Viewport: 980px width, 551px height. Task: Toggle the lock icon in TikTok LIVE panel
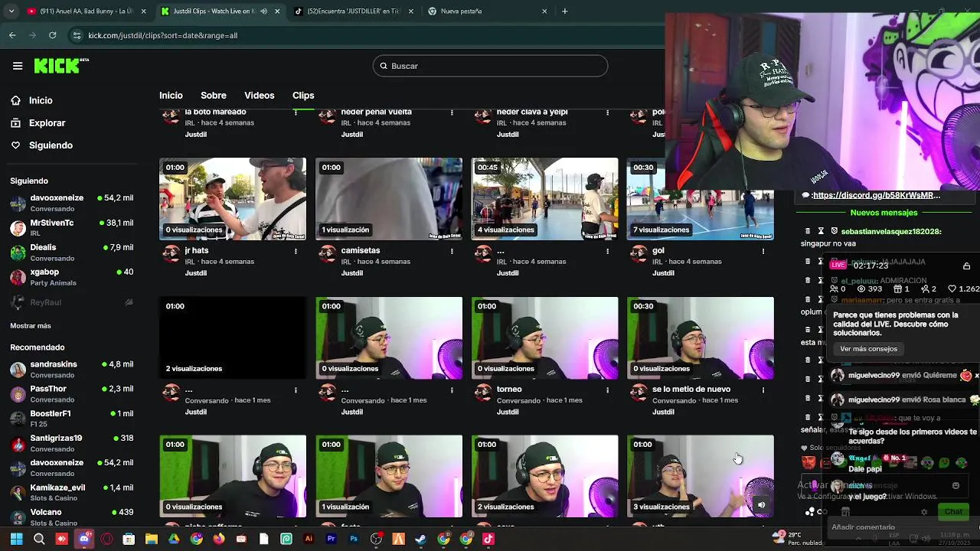click(966, 266)
